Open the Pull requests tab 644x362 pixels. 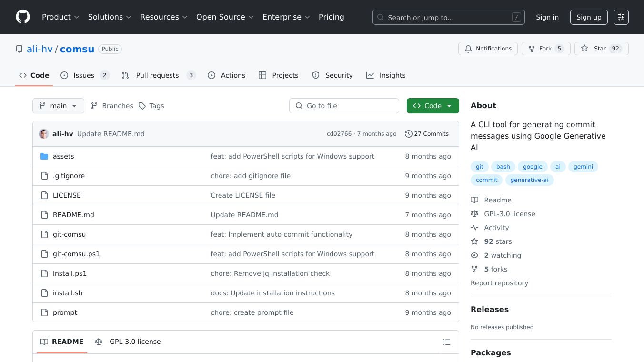pyautogui.click(x=158, y=75)
